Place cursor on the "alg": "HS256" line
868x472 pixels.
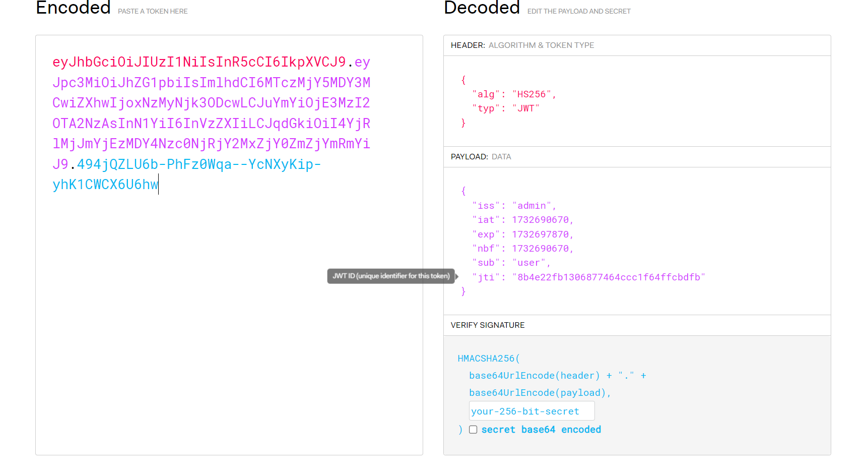[514, 94]
